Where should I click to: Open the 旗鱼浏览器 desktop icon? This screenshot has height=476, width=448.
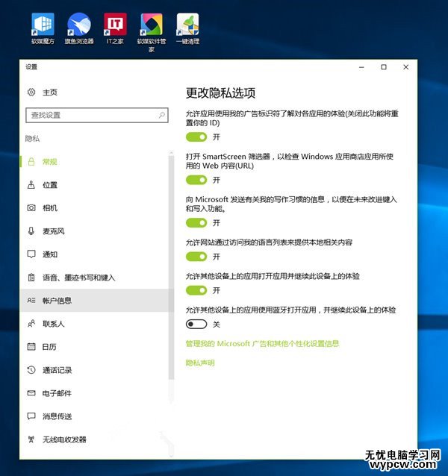[x=79, y=28]
